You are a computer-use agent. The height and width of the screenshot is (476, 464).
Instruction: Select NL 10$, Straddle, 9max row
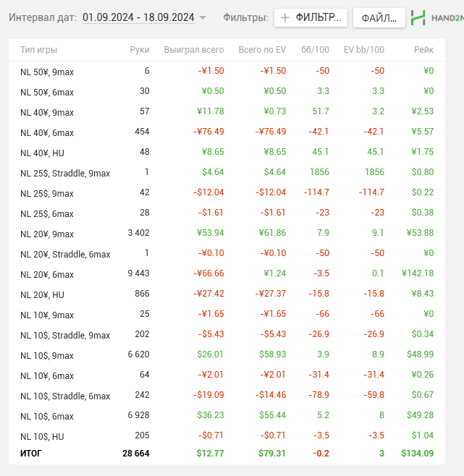tap(227, 334)
